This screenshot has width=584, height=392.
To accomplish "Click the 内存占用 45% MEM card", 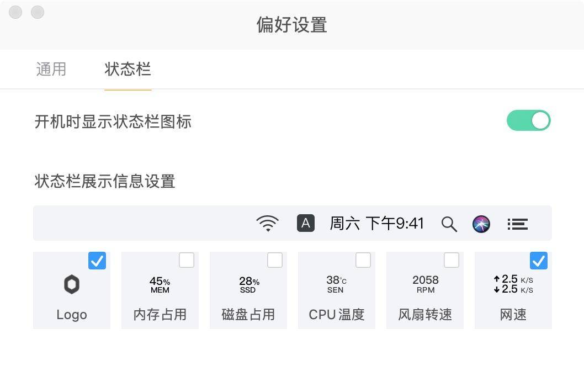I will (x=160, y=290).
